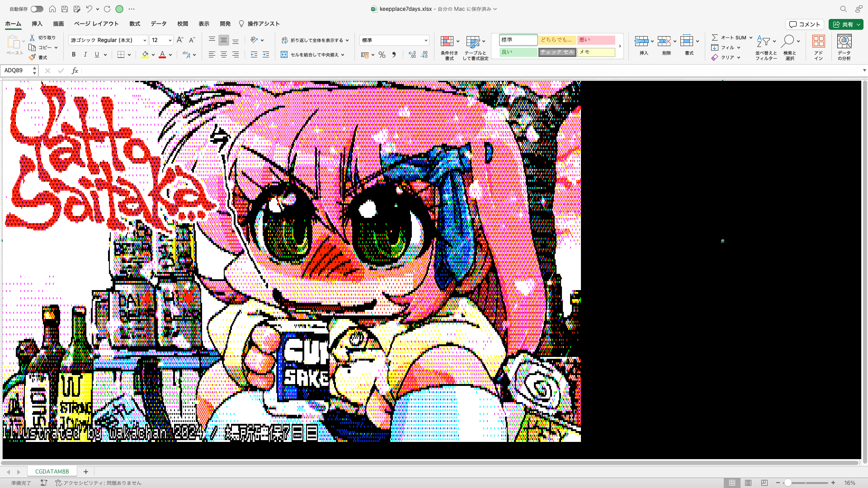Screen dimensions: 868x488
Task: Expand the cell styles gallery arrow
Action: click(620, 46)
